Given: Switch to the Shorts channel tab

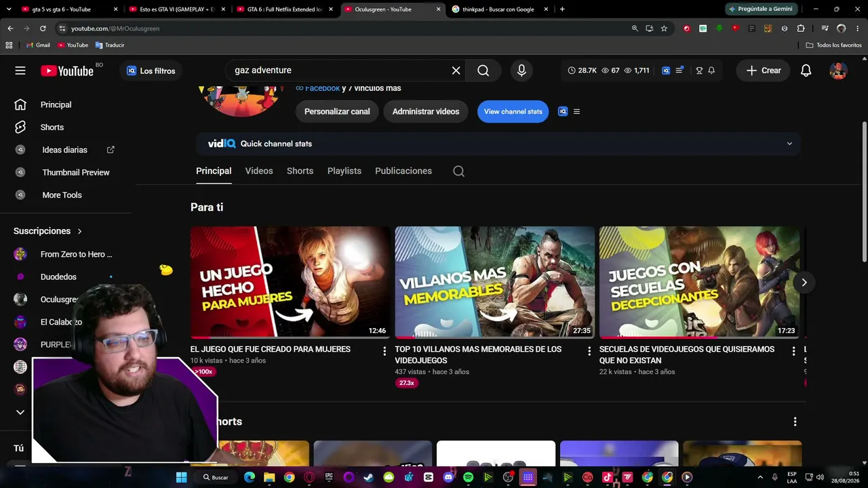Looking at the screenshot, I should [x=300, y=171].
